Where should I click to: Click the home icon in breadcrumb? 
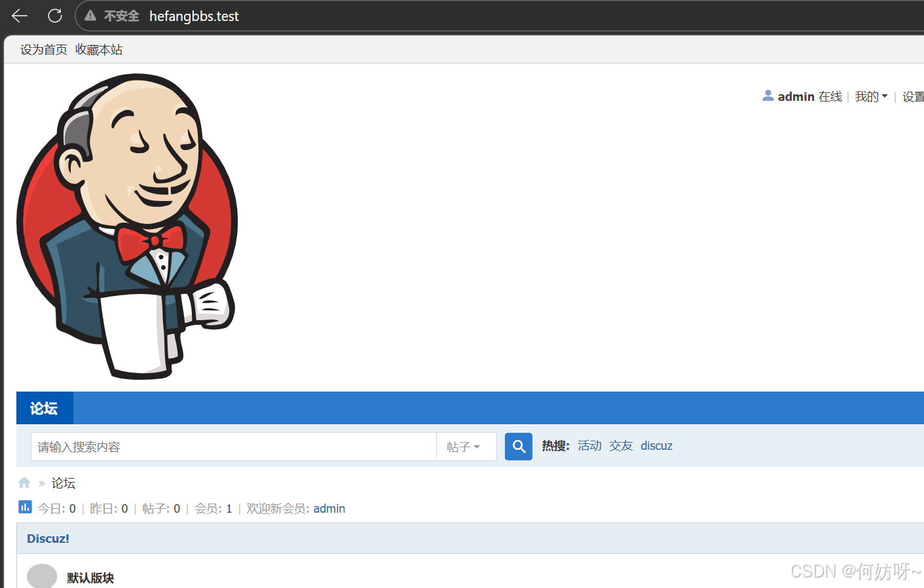pyautogui.click(x=24, y=483)
